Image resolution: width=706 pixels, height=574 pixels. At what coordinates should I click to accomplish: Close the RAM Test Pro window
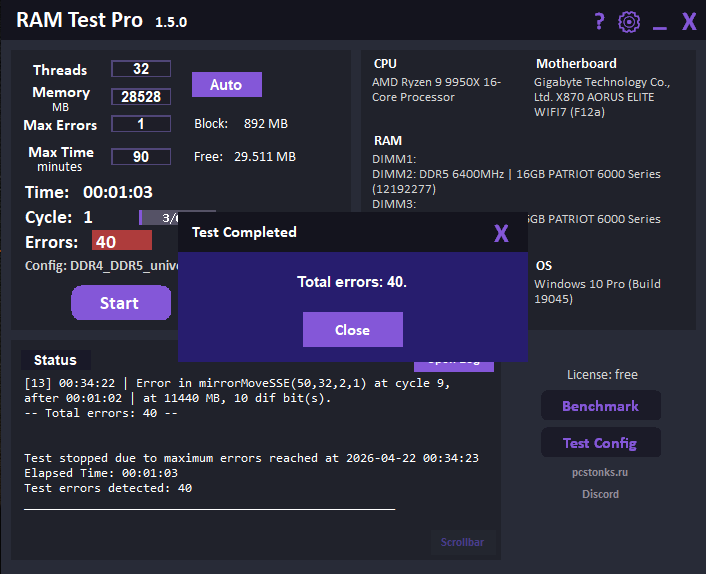[689, 22]
